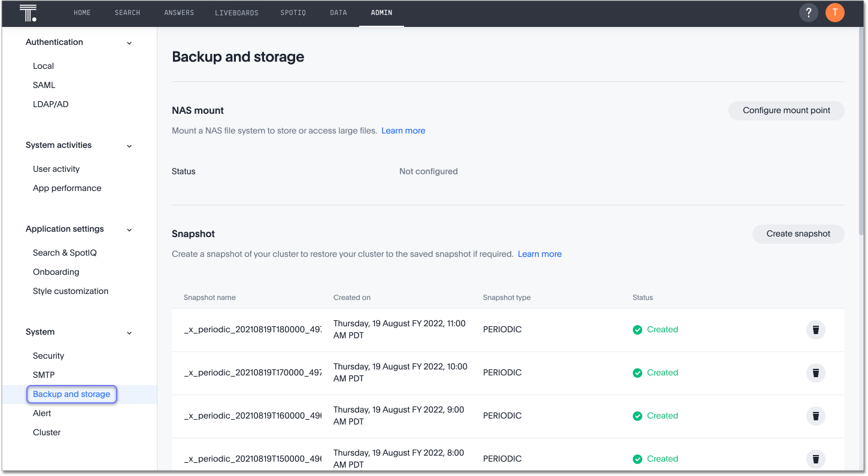This screenshot has height=476, width=868.
Task: Open the NAS mount Learn more link
Action: [x=403, y=130]
